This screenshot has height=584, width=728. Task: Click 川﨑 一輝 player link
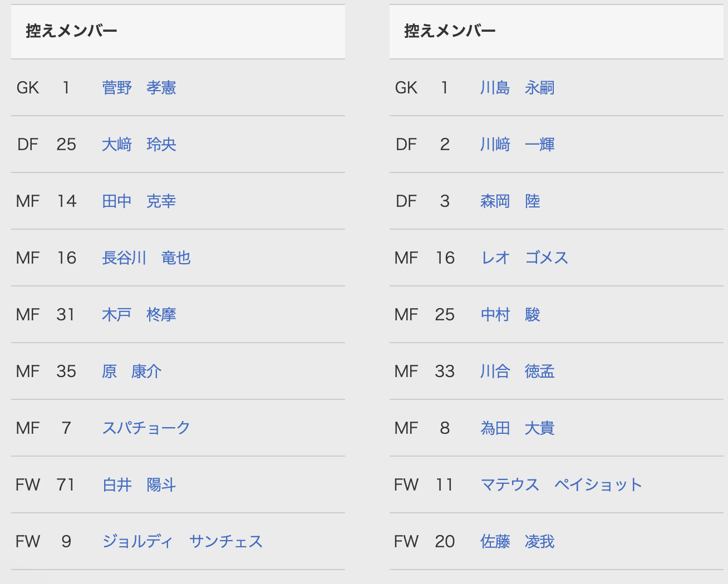tap(517, 145)
